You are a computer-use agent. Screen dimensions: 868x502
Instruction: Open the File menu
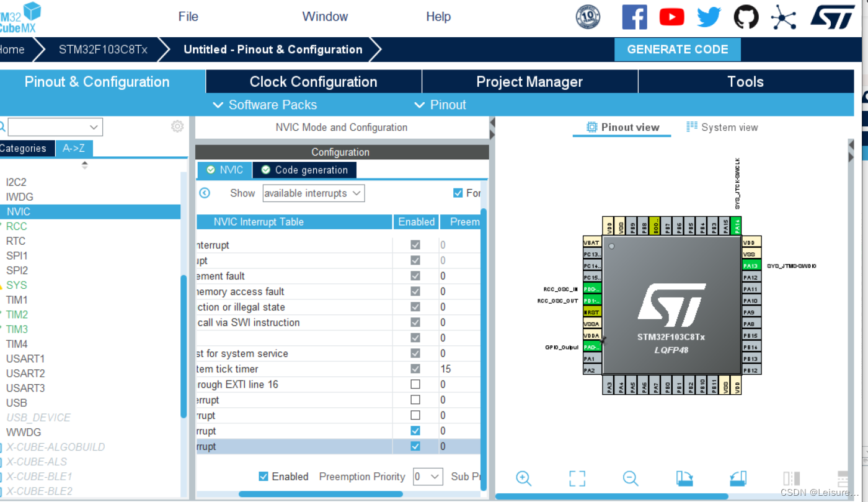[188, 17]
